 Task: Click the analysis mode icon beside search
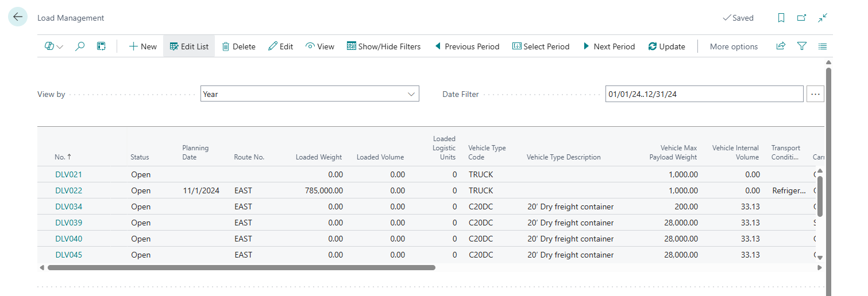click(x=101, y=46)
